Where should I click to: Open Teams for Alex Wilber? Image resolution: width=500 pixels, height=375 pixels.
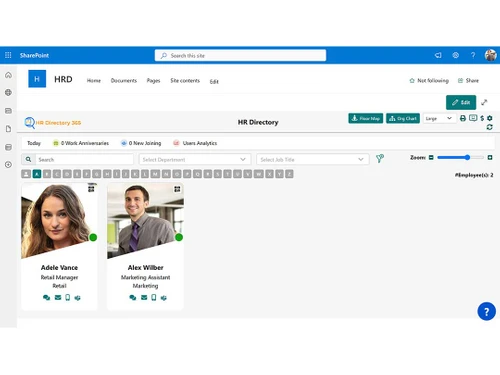163,298
